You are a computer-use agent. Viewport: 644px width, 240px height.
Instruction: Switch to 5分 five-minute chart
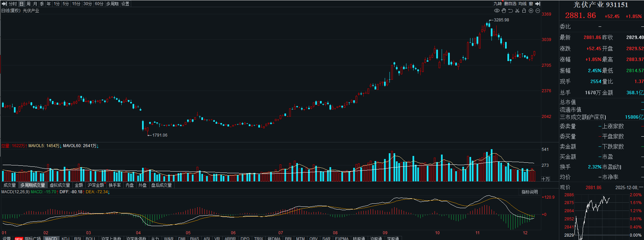(x=66, y=4)
